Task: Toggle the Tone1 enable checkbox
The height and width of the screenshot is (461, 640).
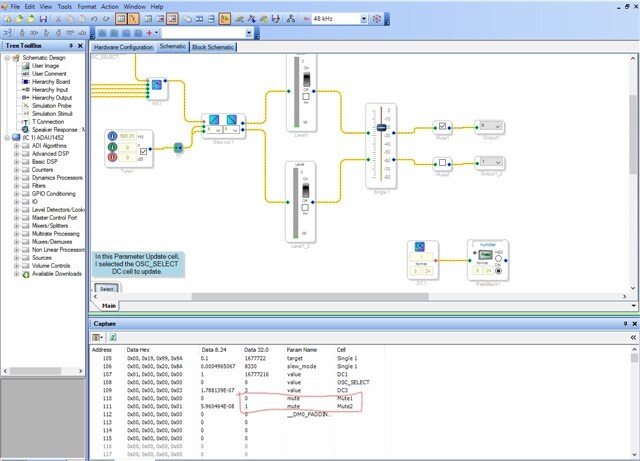Action: [143, 151]
